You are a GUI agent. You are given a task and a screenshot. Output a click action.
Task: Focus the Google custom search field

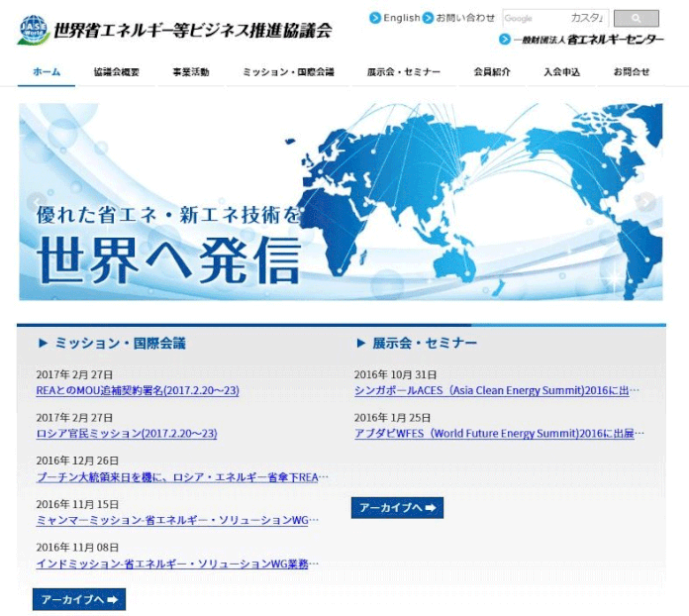555,18
